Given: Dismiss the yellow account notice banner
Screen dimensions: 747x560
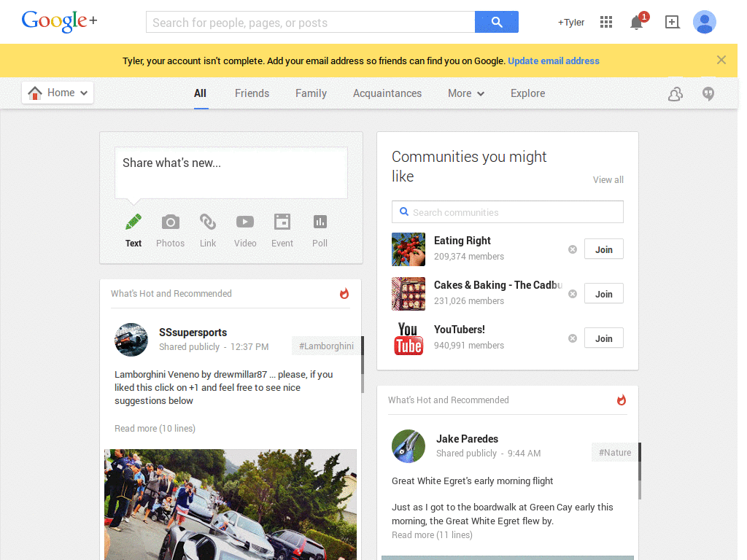Looking at the screenshot, I should click(721, 60).
